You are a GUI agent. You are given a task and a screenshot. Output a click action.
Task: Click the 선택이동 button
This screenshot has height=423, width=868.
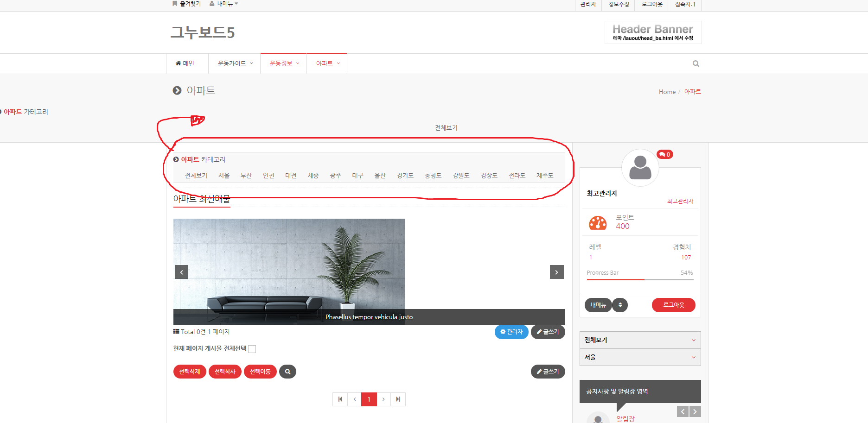(260, 372)
